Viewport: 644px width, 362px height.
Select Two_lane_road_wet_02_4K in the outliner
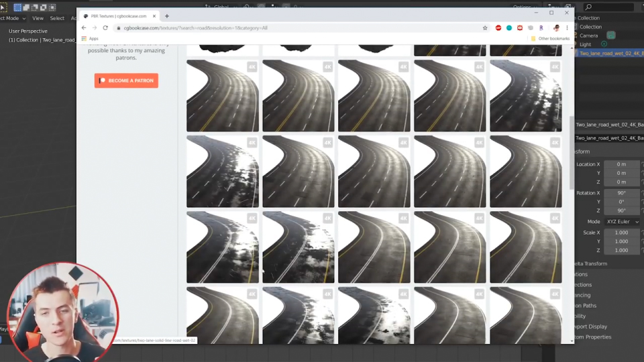(611, 54)
